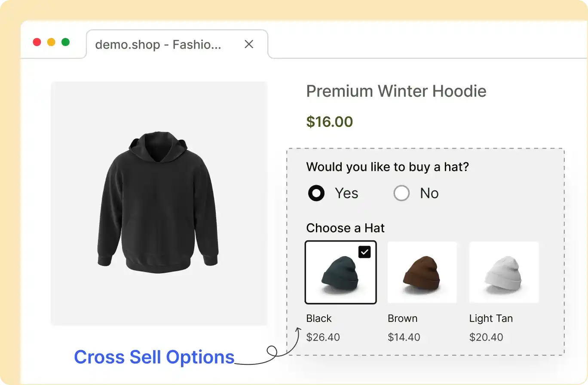The width and height of the screenshot is (588, 385).
Task: Click the Light Tan hat label
Action: tap(491, 318)
